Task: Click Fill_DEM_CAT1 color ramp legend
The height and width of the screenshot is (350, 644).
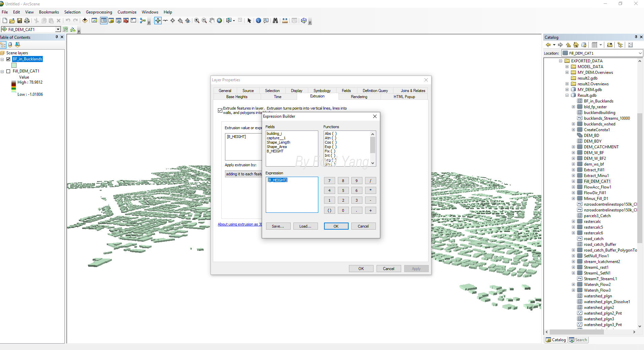Action: pos(13,87)
